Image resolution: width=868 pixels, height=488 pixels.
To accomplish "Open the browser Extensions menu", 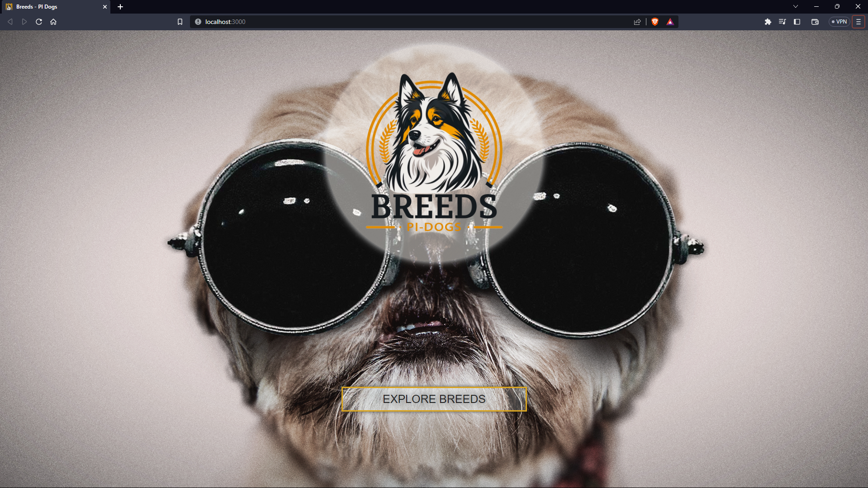I will [768, 21].
